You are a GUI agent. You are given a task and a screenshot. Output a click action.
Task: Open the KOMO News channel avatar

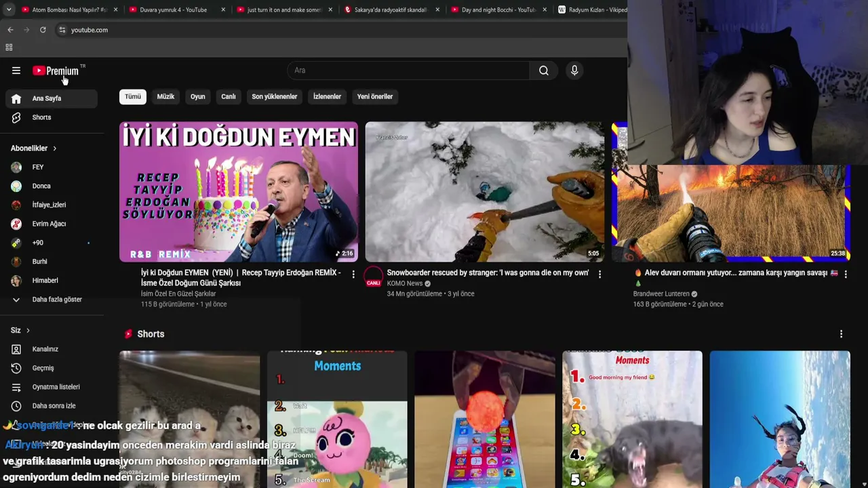[x=374, y=277]
